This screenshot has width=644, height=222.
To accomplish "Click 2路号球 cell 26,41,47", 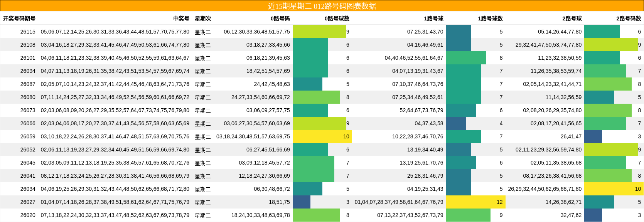I will [x=571, y=136].
